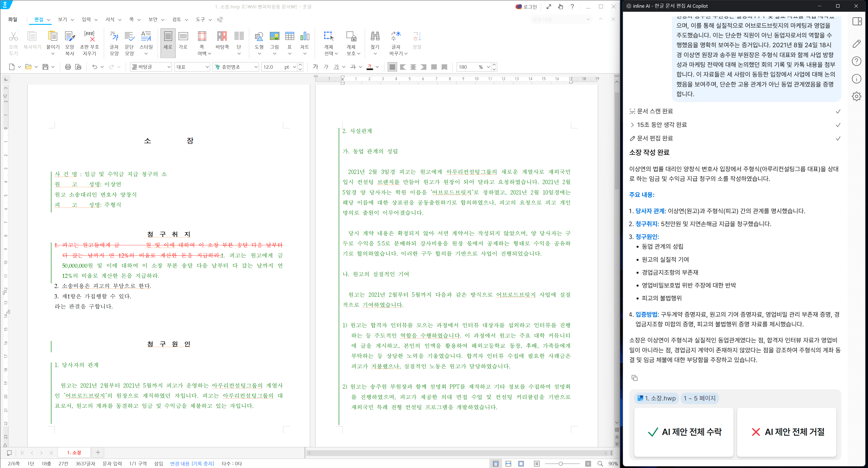
Task: Reject all AI suggestions (AI 제안 전체 거절)
Action: click(x=786, y=432)
